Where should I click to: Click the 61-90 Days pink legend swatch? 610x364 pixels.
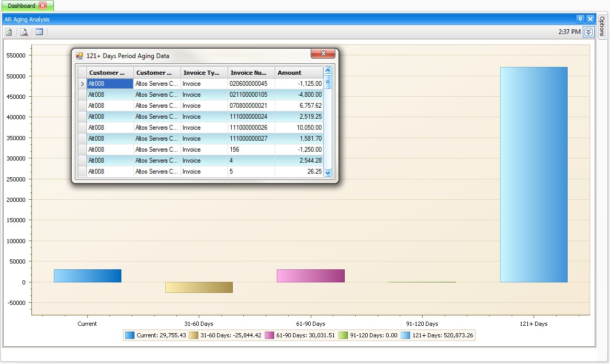(269, 336)
